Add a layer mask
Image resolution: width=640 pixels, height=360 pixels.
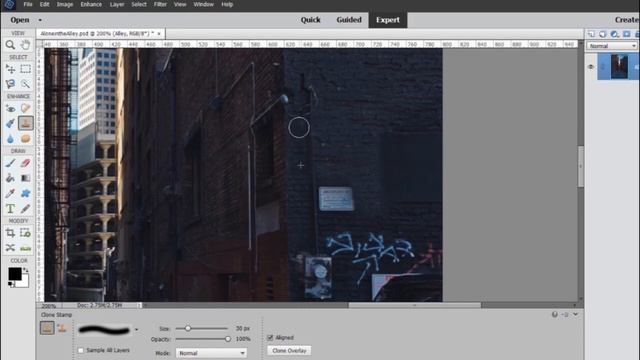(x=626, y=34)
